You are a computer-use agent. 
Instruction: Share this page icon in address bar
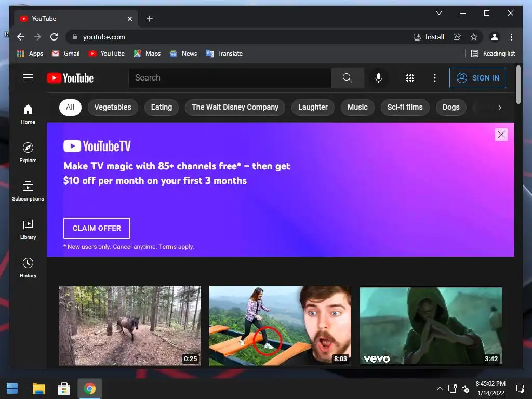coord(457,37)
